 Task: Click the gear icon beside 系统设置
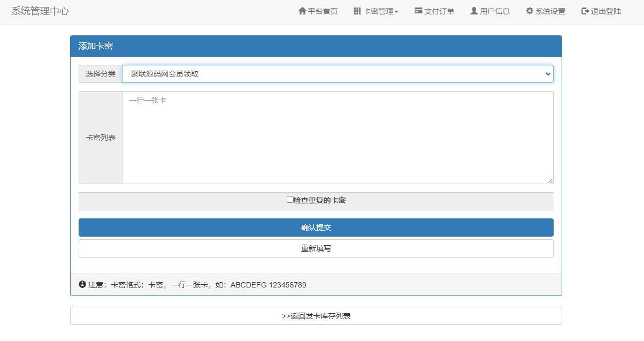[530, 11]
